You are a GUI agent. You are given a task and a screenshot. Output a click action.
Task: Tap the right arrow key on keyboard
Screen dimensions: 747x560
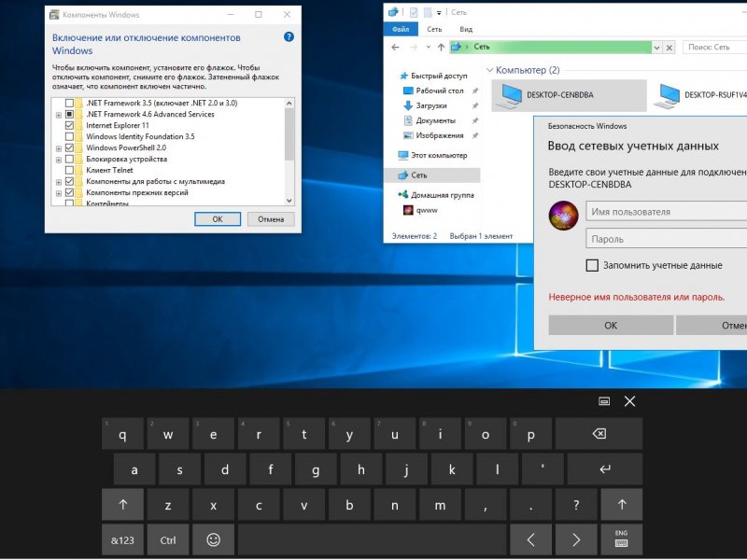[576, 540]
